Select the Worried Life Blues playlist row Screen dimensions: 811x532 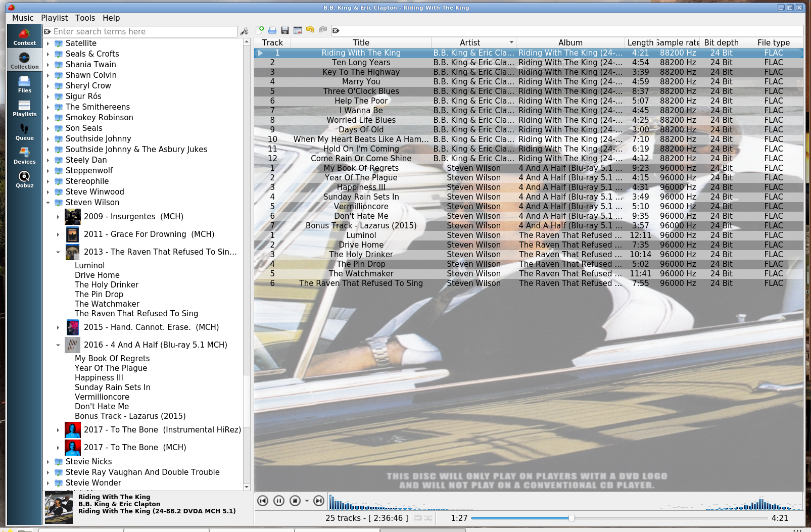(x=529, y=120)
